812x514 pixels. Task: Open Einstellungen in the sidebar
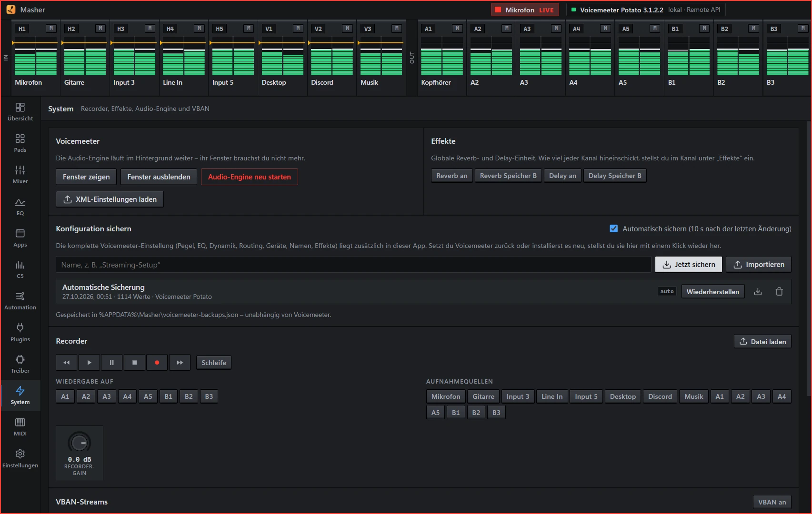(20, 459)
